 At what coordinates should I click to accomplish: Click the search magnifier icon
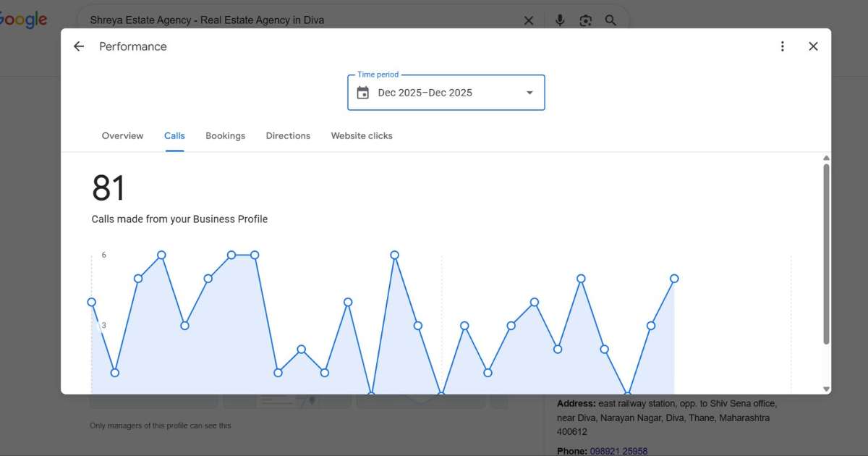click(x=610, y=20)
